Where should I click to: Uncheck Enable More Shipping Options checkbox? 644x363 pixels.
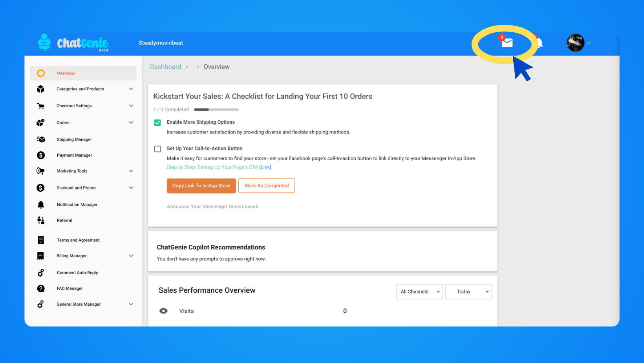click(157, 123)
